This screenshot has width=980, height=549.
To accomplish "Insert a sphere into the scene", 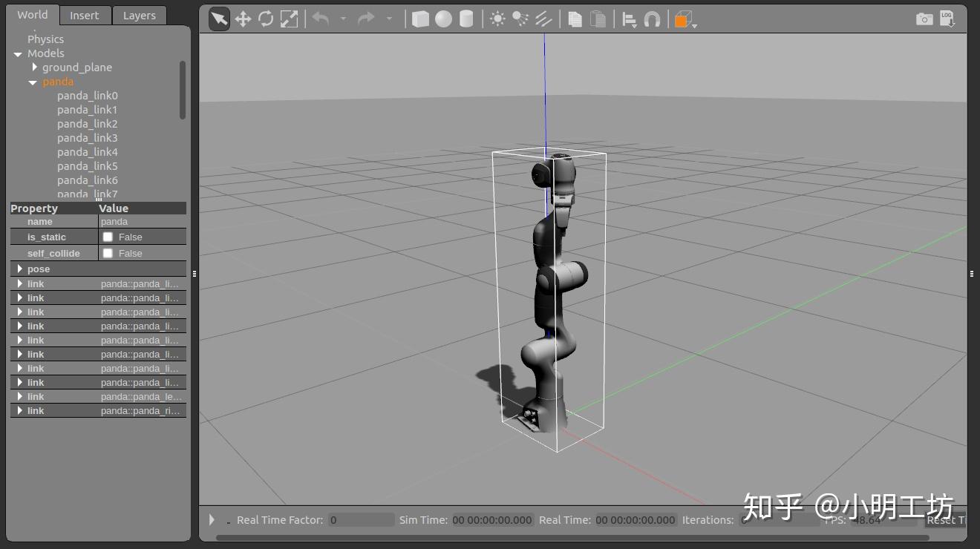I will 442,19.
